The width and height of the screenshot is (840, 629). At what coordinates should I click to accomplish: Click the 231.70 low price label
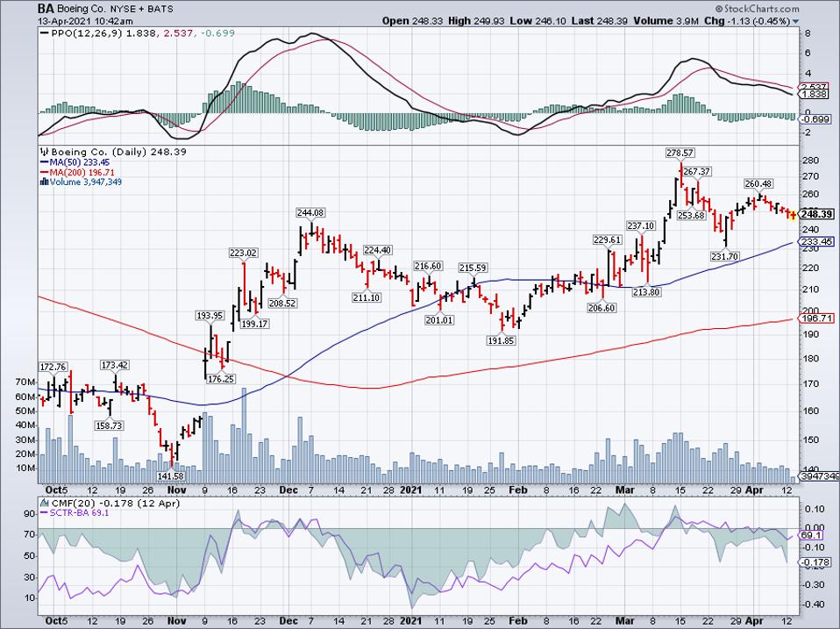pos(725,257)
